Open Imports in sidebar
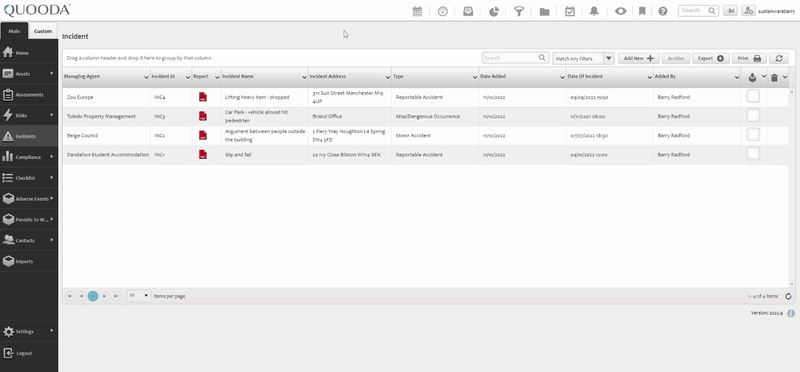The image size is (800, 372). pos(29,261)
